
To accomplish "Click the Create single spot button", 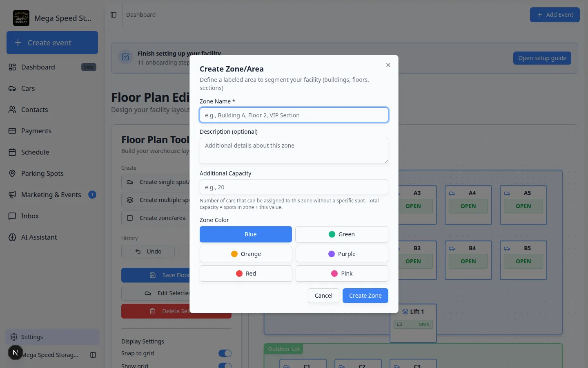I will [x=156, y=182].
